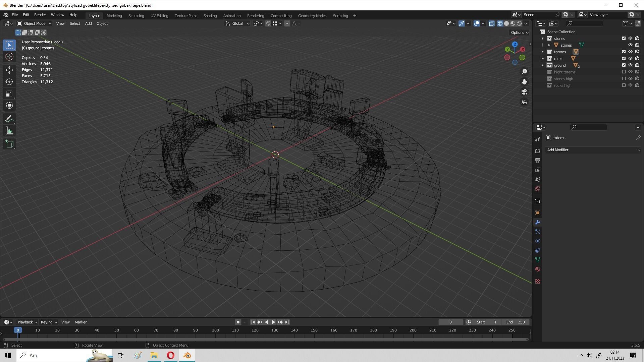The height and width of the screenshot is (362, 644).
Task: Switch orthographic/perspective grid icon
Action: coord(524,102)
